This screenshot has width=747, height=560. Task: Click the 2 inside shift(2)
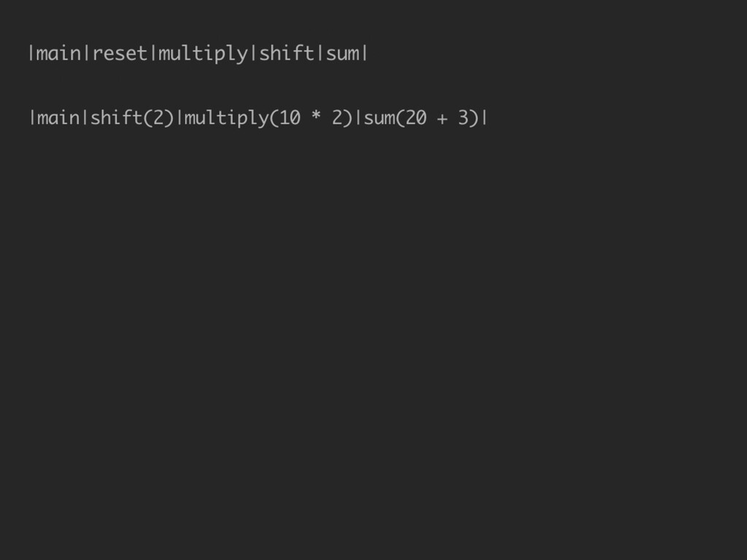click(x=158, y=117)
